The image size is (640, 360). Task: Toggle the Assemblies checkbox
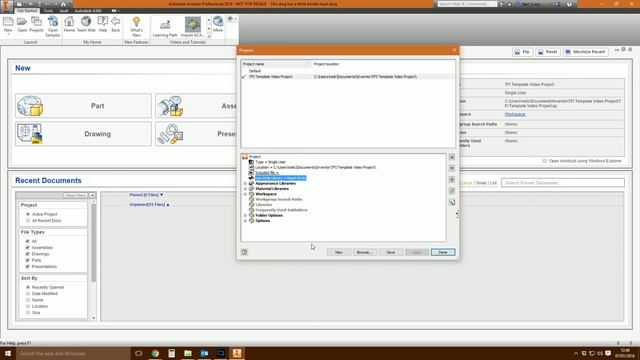click(28, 248)
